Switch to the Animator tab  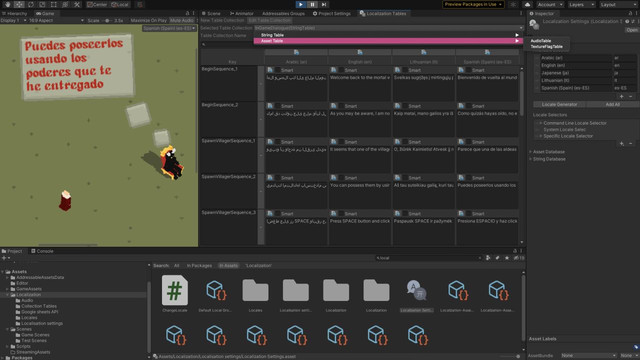click(242, 13)
